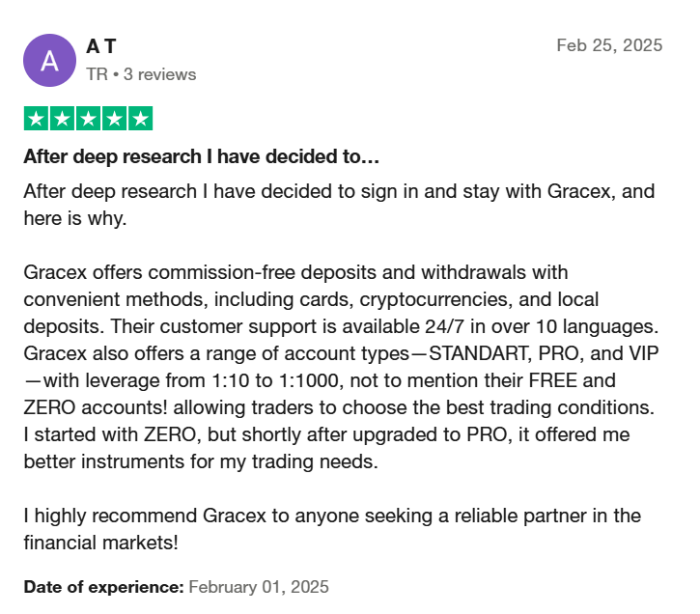Open review title "After deep research I have decided to…"
The width and height of the screenshot is (700, 614).
[202, 156]
